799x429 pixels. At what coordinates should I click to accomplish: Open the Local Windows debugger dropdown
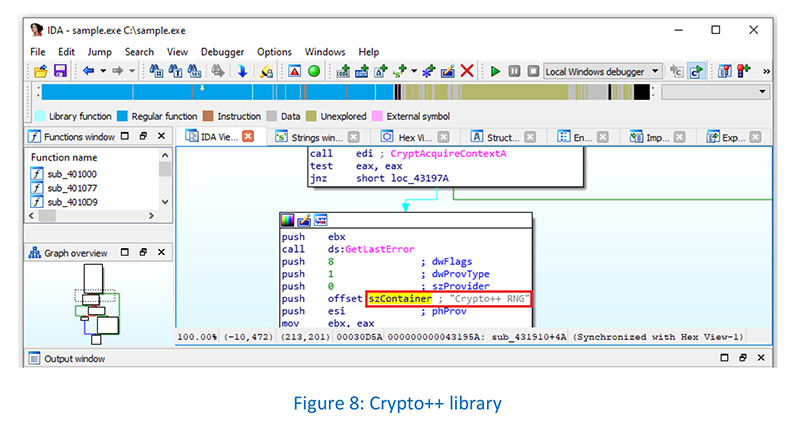point(603,72)
